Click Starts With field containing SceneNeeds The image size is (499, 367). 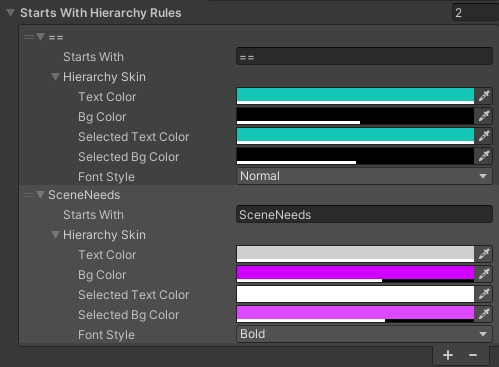(x=364, y=214)
